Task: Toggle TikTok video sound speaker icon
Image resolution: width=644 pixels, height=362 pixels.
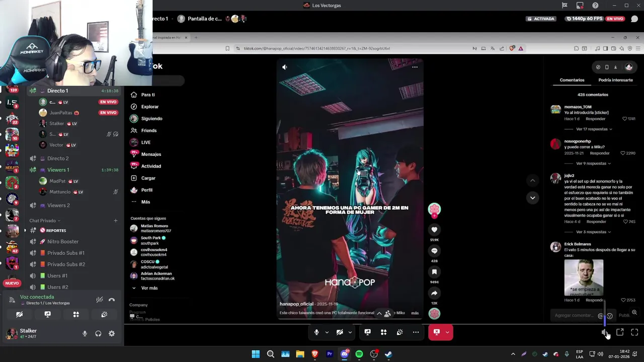Action: click(x=285, y=67)
